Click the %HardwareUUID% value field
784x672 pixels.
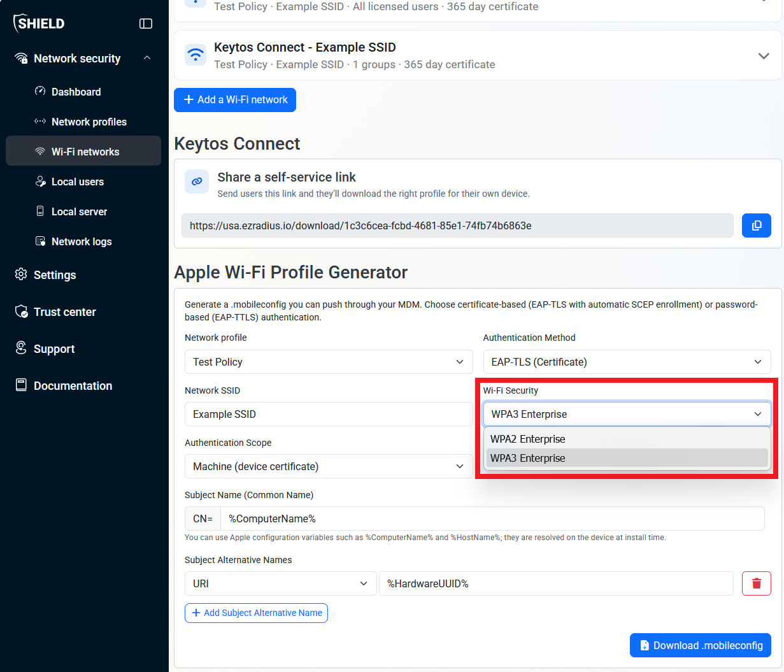coord(556,583)
